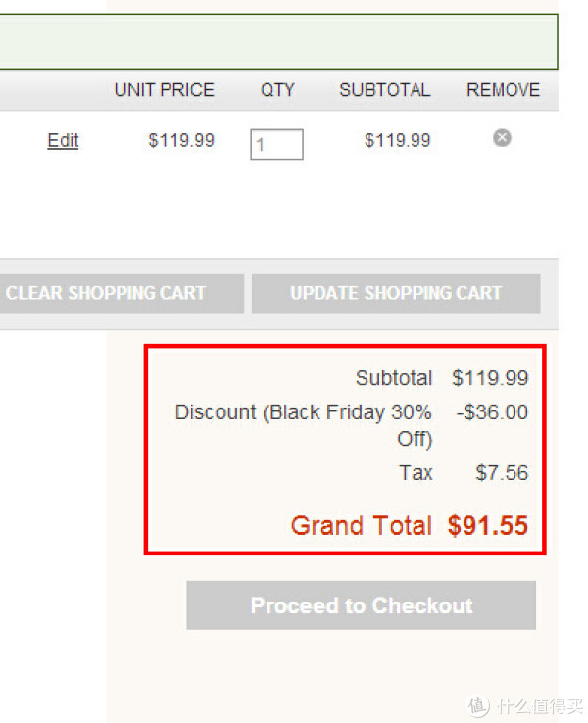Click the red Grand Total label

tap(361, 526)
